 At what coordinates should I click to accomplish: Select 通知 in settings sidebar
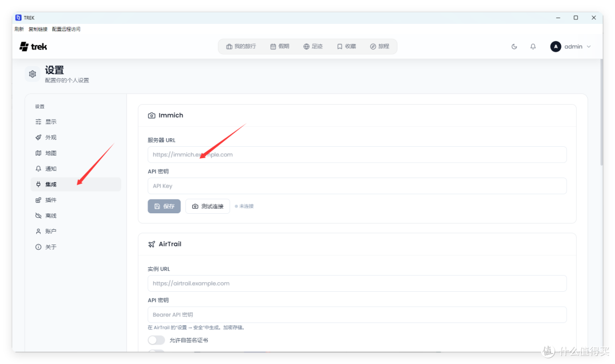click(x=76, y=169)
